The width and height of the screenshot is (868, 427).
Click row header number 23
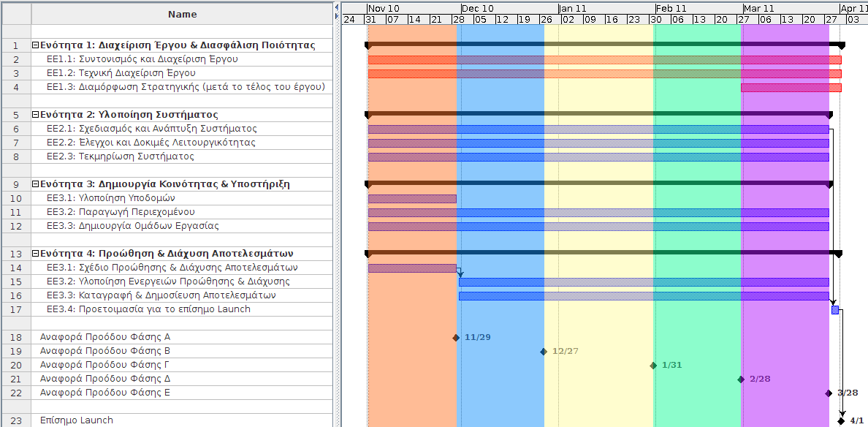[x=17, y=420]
